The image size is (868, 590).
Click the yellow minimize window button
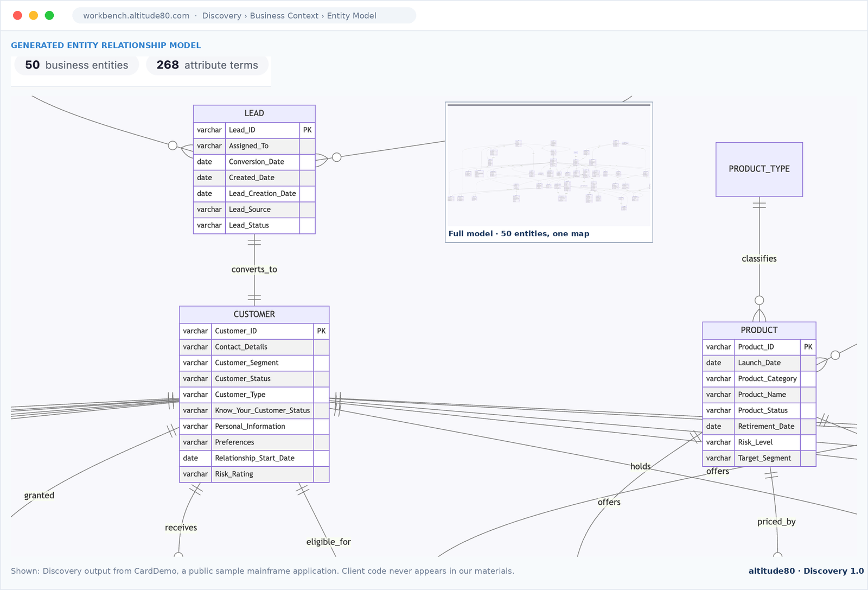[x=33, y=15]
